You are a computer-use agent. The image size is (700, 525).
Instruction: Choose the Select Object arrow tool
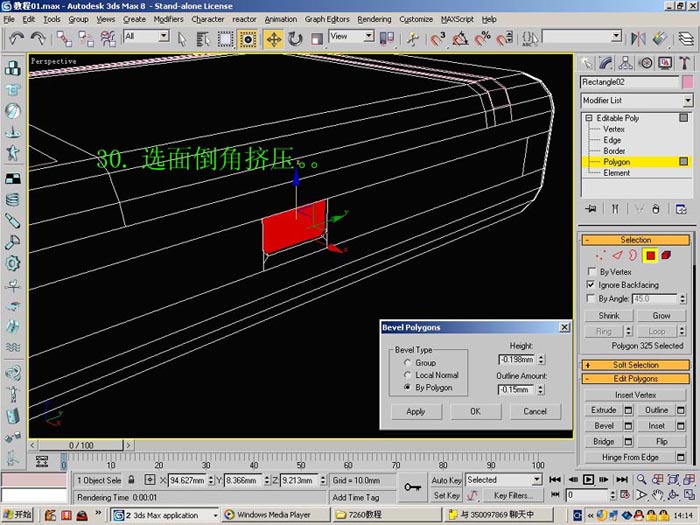(181, 39)
